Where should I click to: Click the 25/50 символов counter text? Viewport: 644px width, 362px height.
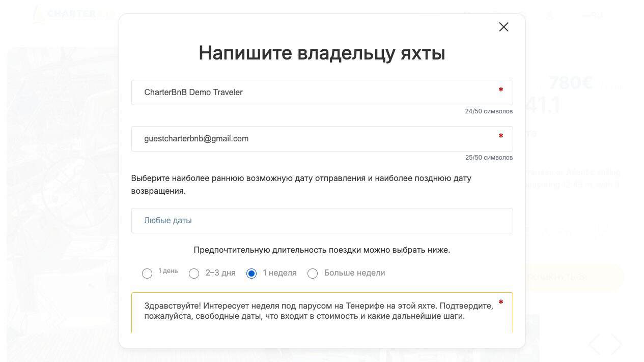tap(489, 158)
